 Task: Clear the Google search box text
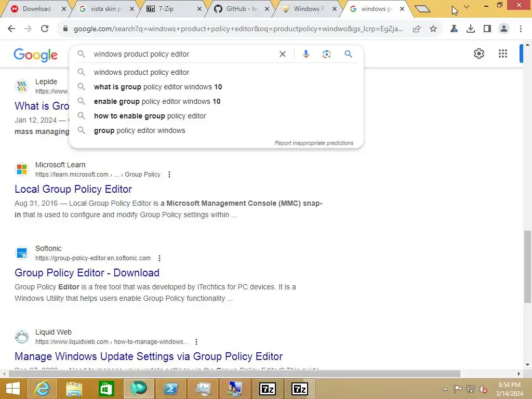coord(282,54)
